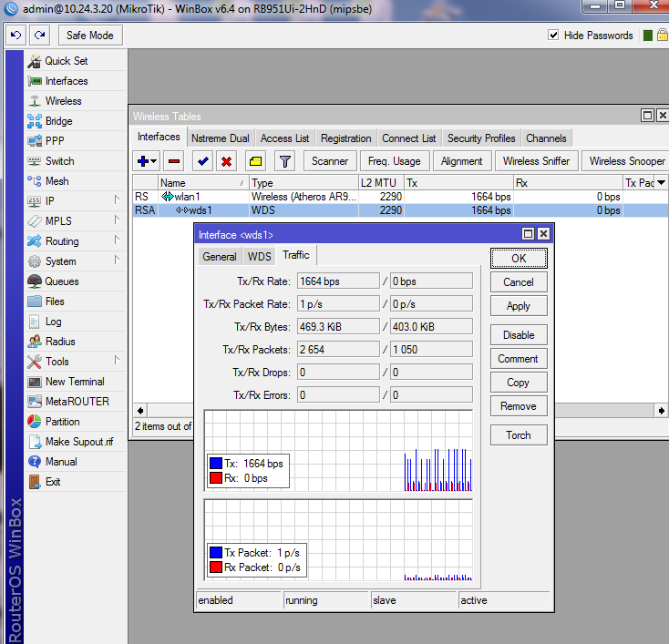Image resolution: width=669 pixels, height=644 pixels.
Task: Click Torch button in wds1 dialog
Action: pos(519,435)
